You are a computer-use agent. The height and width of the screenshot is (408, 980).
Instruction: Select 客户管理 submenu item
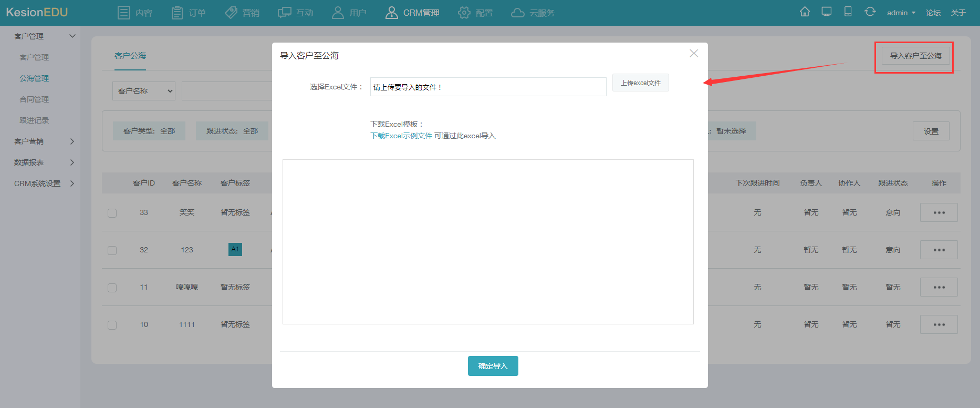click(x=34, y=57)
